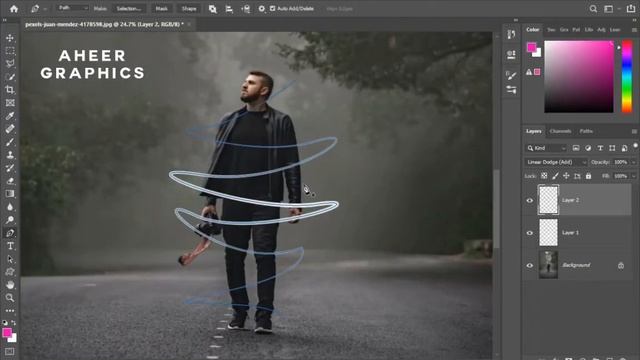Select the Rectangular Marquee tool
The width and height of the screenshot is (640, 360).
coord(10,51)
